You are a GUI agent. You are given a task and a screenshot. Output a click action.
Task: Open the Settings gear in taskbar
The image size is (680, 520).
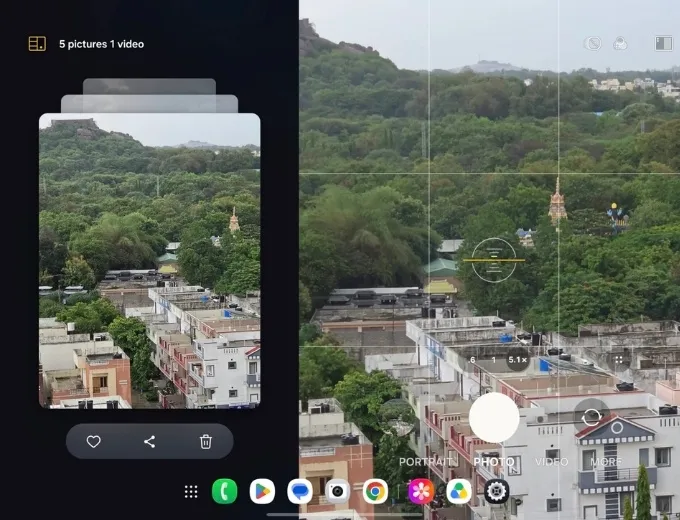[x=497, y=491]
